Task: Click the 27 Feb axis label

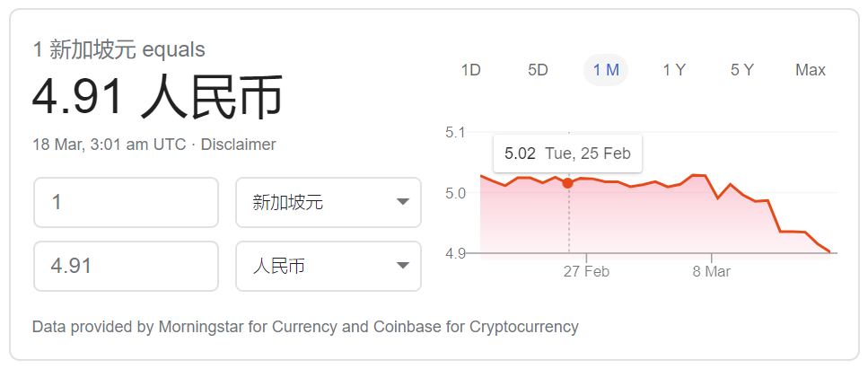Action: (586, 271)
